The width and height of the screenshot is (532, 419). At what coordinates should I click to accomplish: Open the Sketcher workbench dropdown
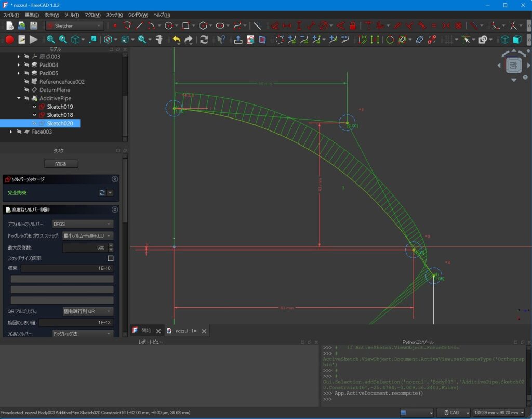click(x=75, y=25)
